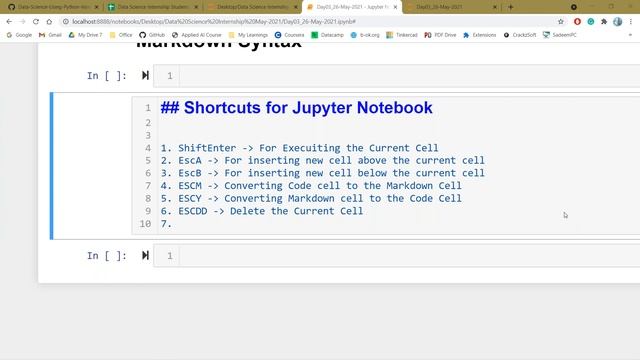Run the bottom empty cell with its run icon
This screenshot has width=640, height=360.
click(x=145, y=256)
